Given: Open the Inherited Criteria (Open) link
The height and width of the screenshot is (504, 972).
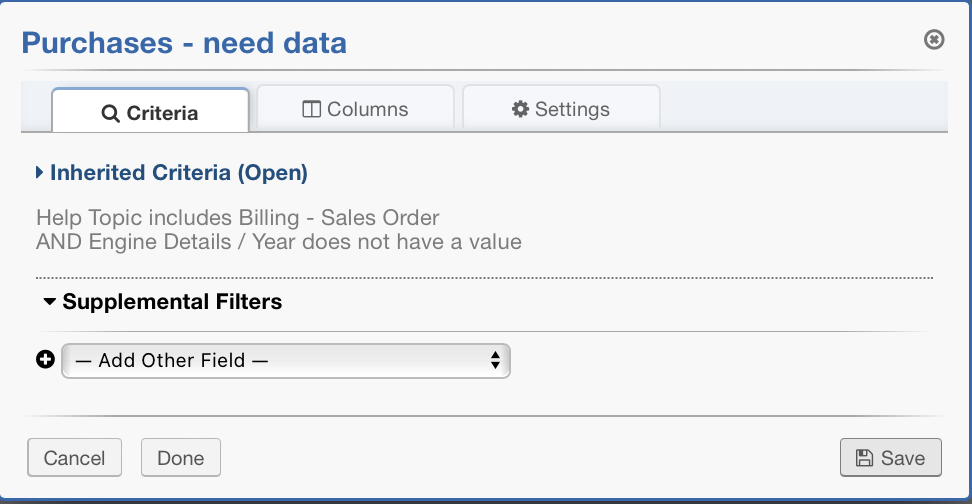Looking at the screenshot, I should point(178,173).
